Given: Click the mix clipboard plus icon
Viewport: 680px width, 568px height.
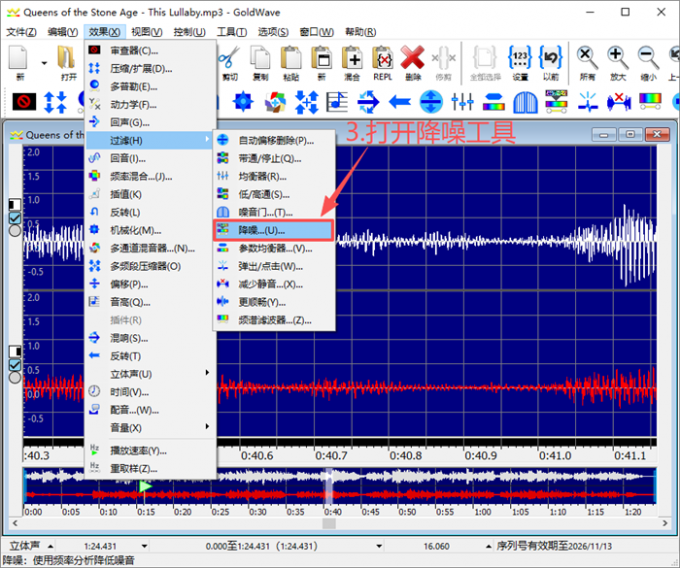Looking at the screenshot, I should pos(352,58).
